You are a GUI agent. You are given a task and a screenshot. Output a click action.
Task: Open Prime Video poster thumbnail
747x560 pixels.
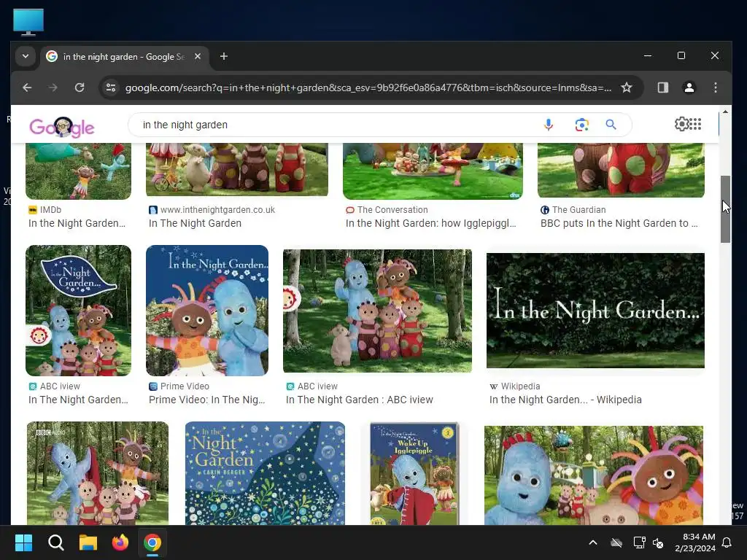(206, 311)
